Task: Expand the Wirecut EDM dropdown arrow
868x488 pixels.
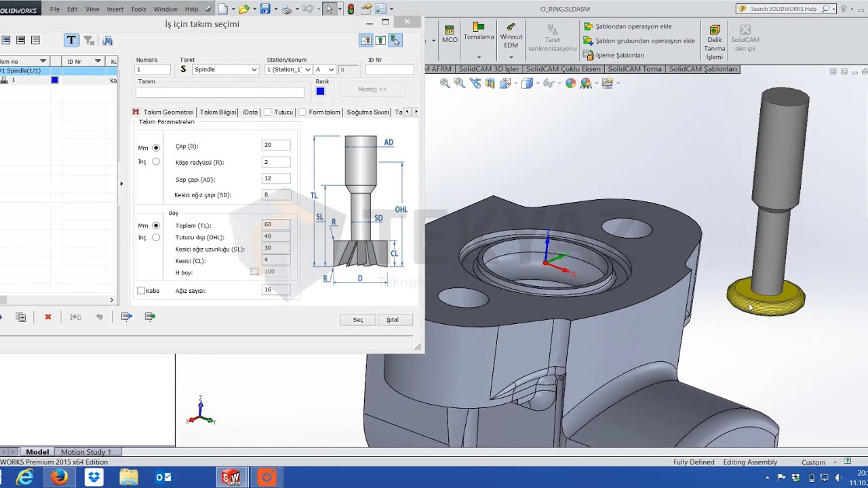Action: (511, 57)
